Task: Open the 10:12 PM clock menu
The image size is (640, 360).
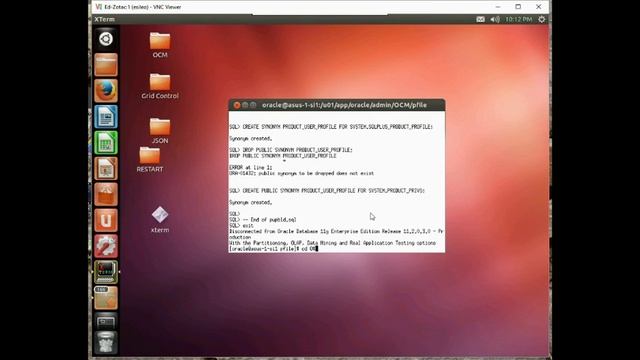Action: pos(519,19)
